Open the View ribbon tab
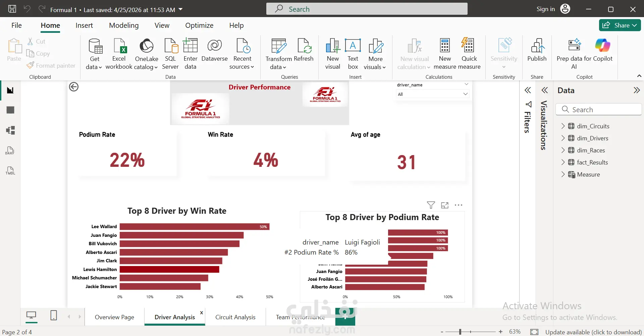Screen dimensions: 644x336 click(162, 25)
